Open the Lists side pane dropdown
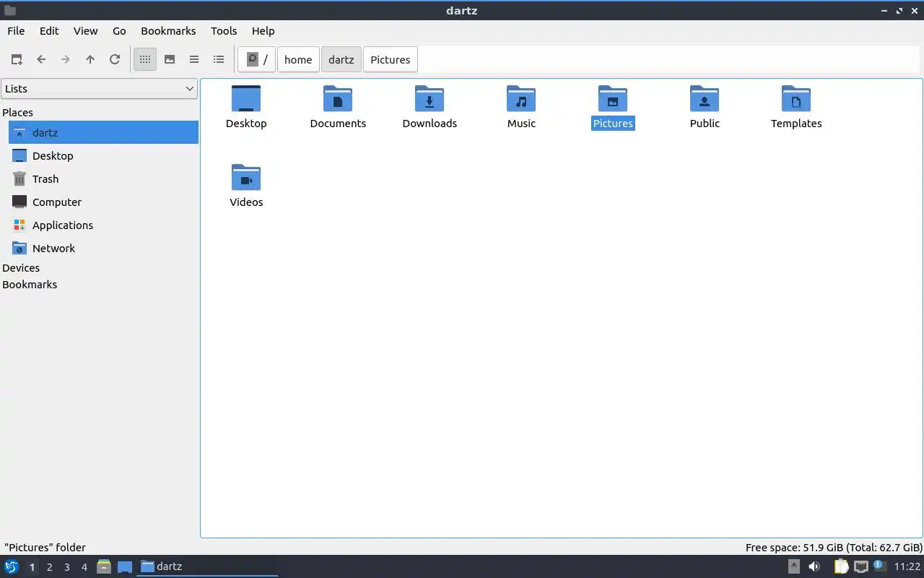The image size is (924, 578). [x=100, y=89]
